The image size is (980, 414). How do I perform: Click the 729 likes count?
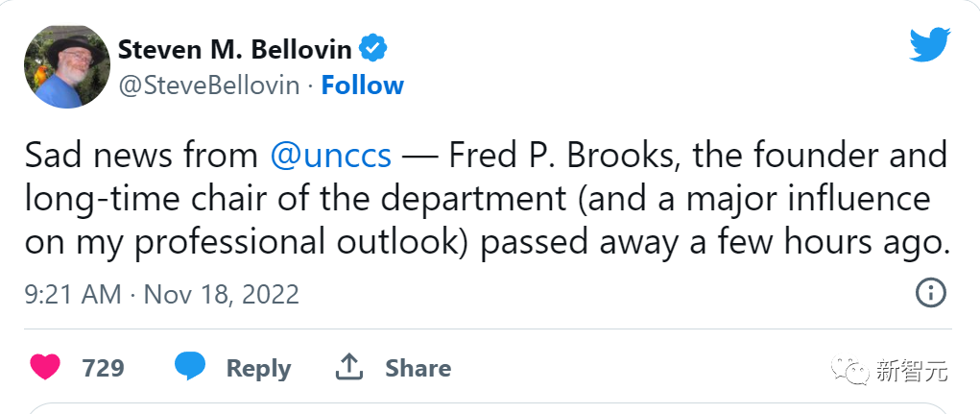pyautogui.click(x=103, y=368)
